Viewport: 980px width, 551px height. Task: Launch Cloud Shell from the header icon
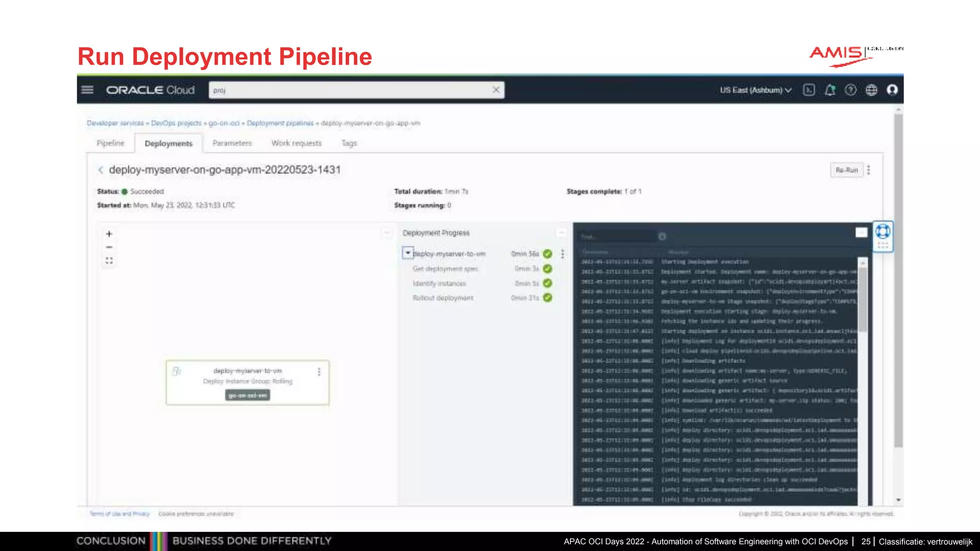[809, 90]
